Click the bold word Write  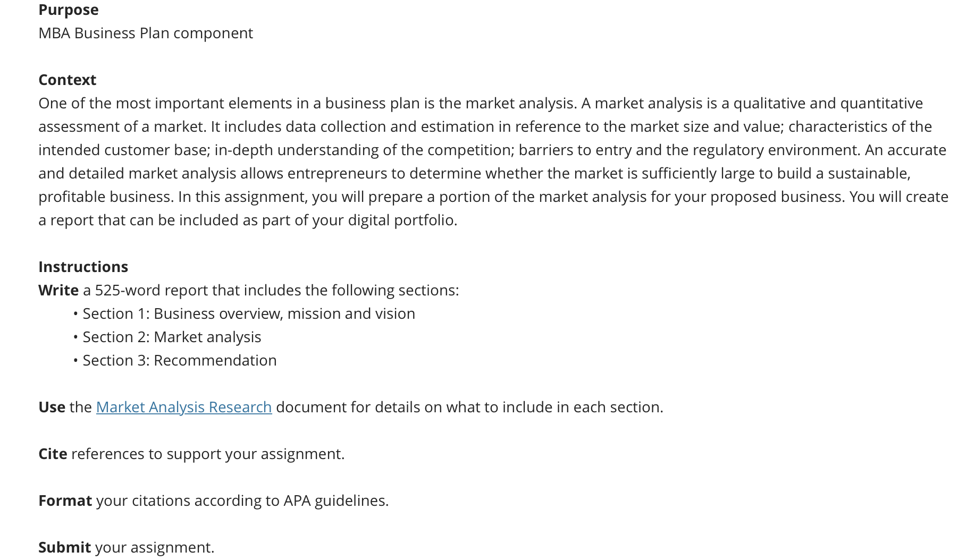(x=58, y=290)
